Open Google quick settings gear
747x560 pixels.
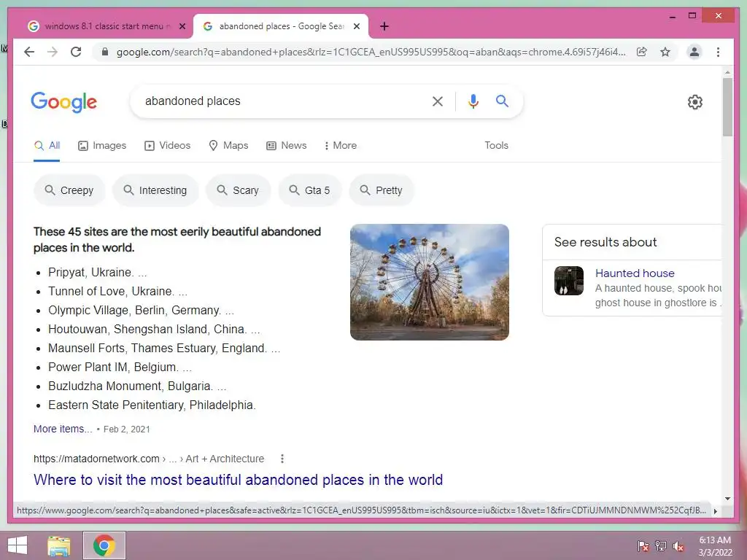[695, 102]
